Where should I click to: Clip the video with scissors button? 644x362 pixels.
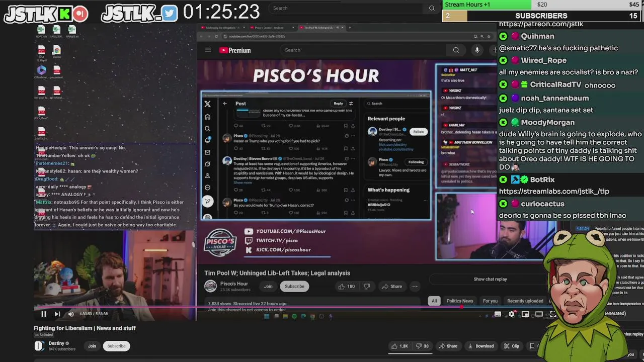click(x=511, y=346)
